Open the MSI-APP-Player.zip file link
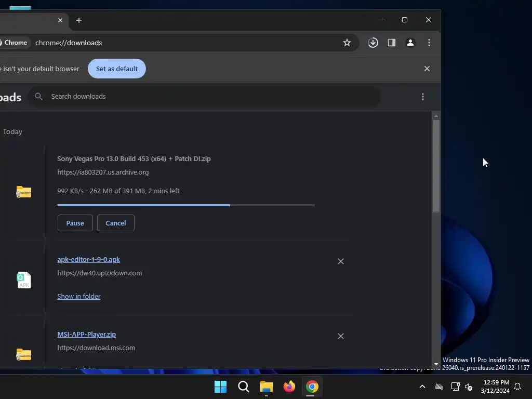The image size is (532, 399). pos(87,334)
